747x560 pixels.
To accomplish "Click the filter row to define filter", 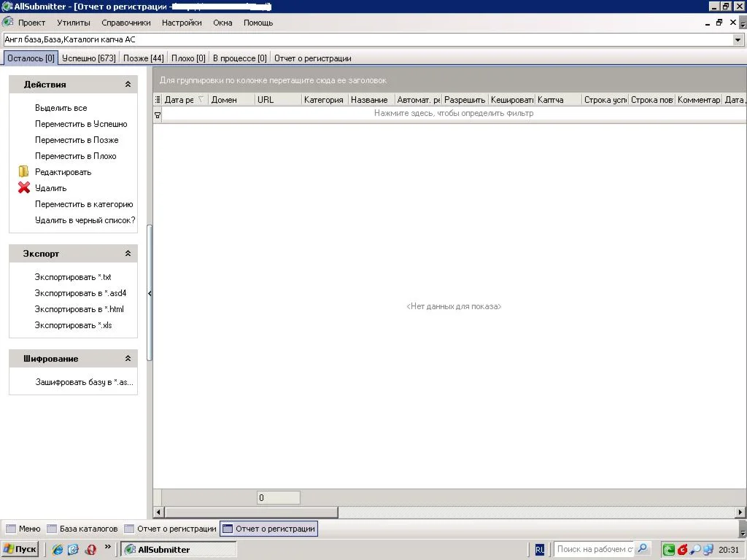I will coord(454,113).
